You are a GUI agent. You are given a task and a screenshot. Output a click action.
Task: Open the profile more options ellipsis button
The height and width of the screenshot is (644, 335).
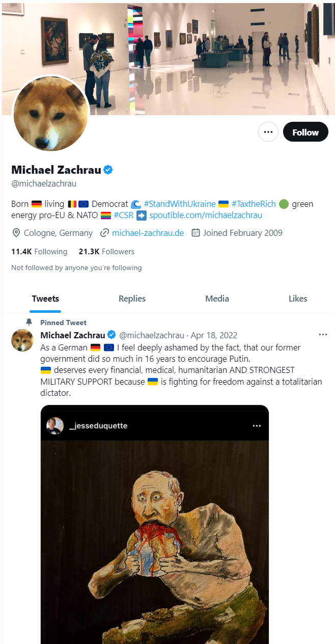coord(268,132)
